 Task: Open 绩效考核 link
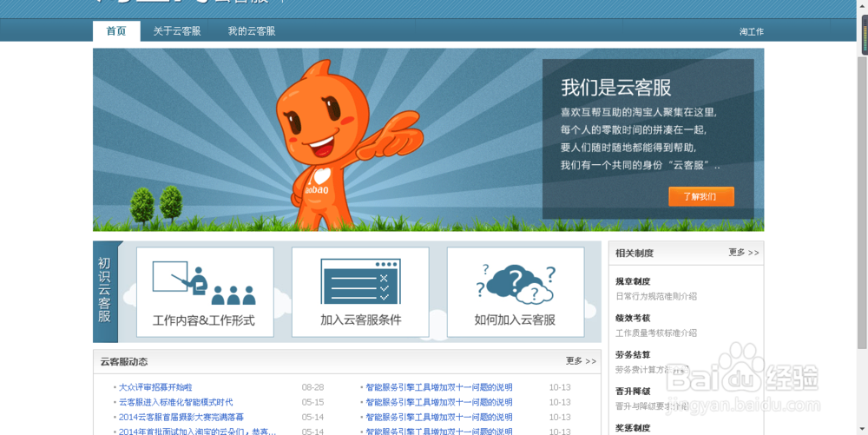tap(633, 319)
